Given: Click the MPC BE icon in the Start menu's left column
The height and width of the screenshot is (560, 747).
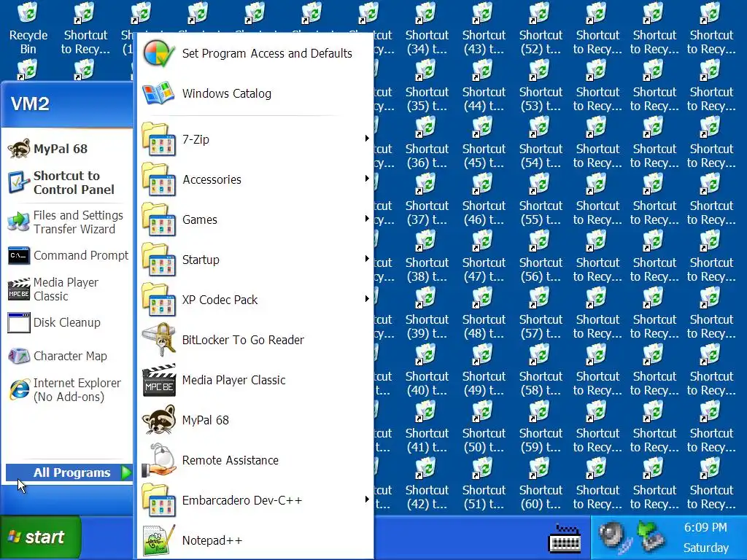Looking at the screenshot, I should (x=18, y=289).
